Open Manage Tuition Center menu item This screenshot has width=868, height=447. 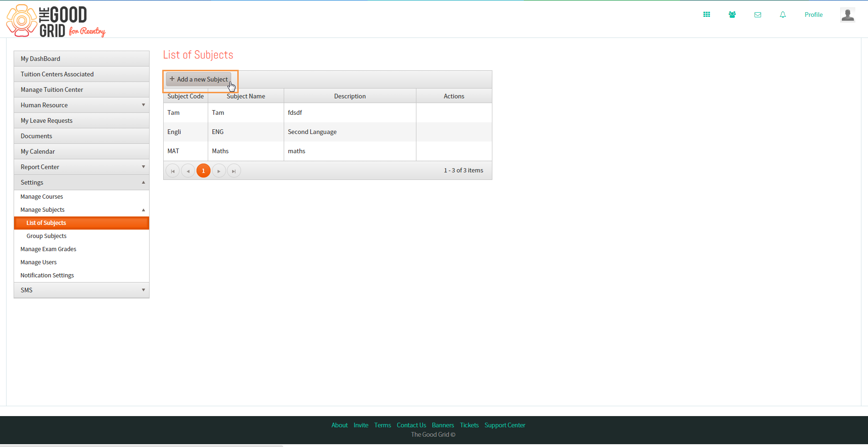coord(82,89)
